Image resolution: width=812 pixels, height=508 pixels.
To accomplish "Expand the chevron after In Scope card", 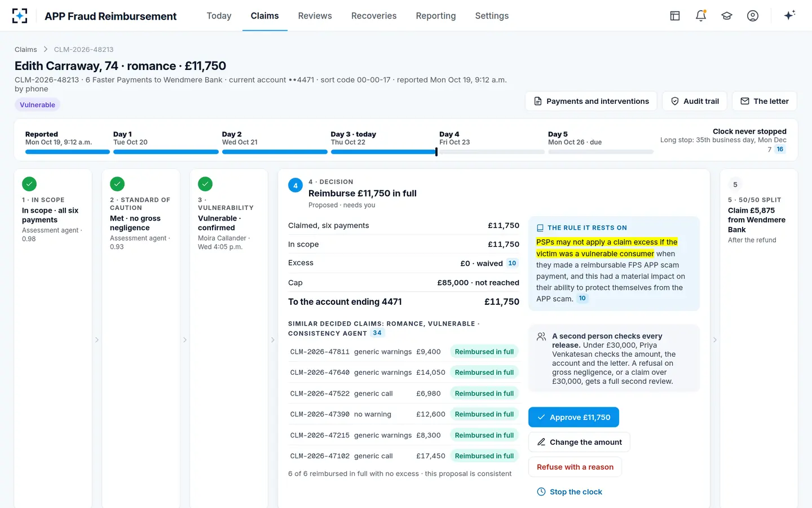I will pyautogui.click(x=97, y=340).
